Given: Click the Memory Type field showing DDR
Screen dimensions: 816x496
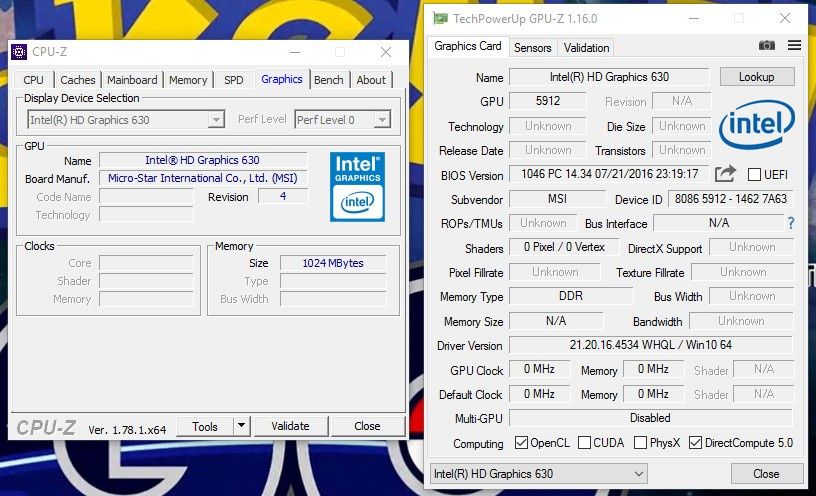Looking at the screenshot, I should pos(571,296).
